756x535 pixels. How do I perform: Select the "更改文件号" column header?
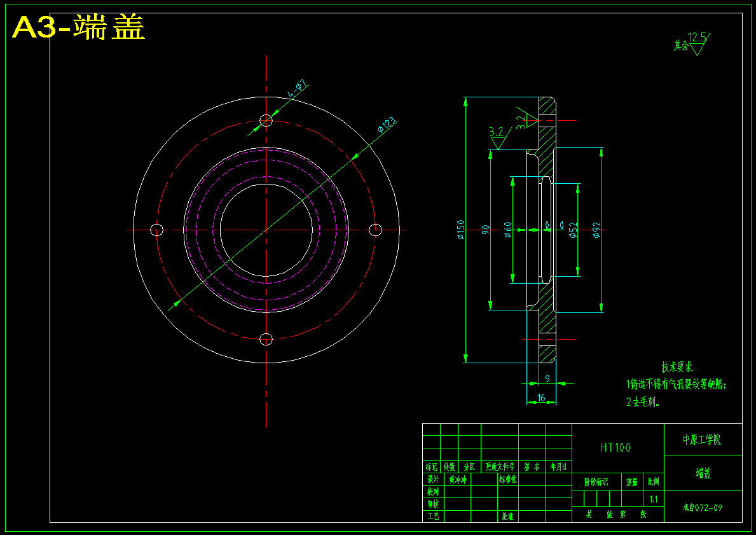coord(500,466)
